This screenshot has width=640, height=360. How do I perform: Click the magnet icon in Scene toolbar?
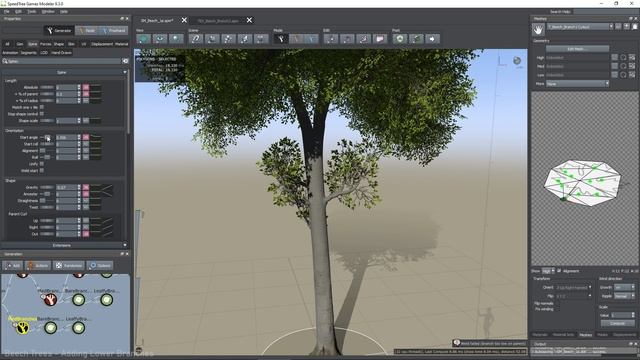point(196,39)
